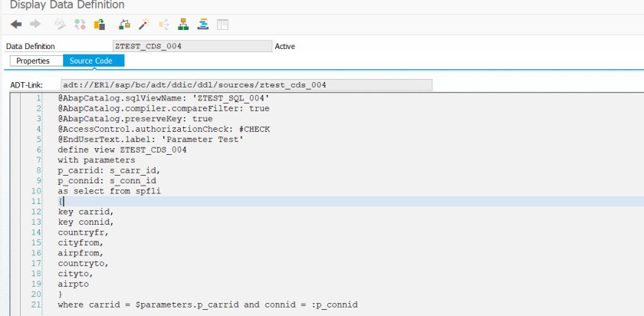Switch to the Properties tab
644x316 pixels.
[x=36, y=61]
